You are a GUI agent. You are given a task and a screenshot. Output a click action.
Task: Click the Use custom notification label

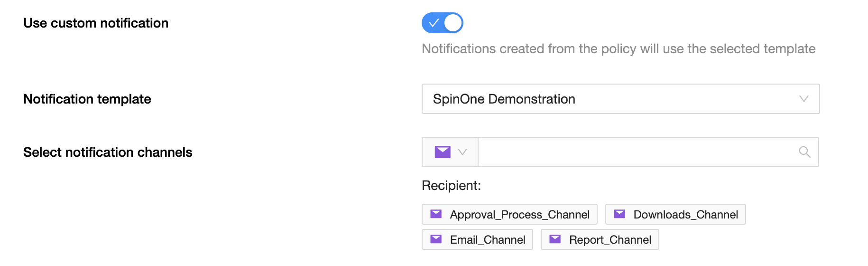pos(96,23)
